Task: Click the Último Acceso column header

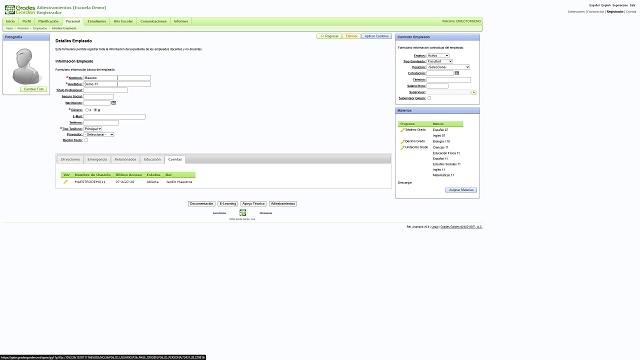Action: 129,175
